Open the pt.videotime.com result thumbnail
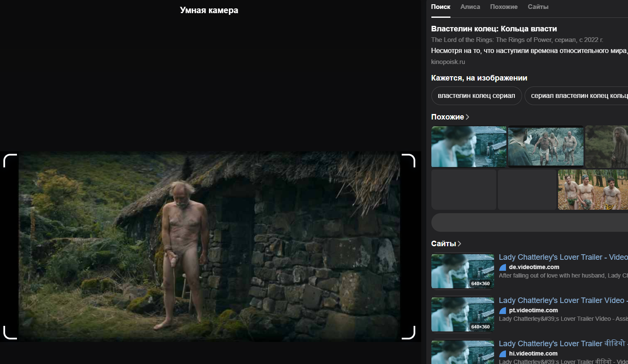This screenshot has height=364, width=628. (463, 314)
